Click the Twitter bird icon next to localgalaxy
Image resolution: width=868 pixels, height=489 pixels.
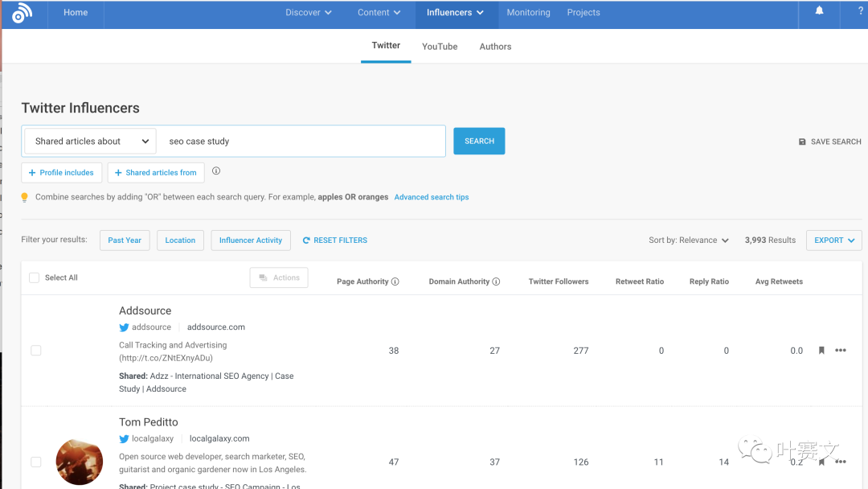click(x=124, y=438)
